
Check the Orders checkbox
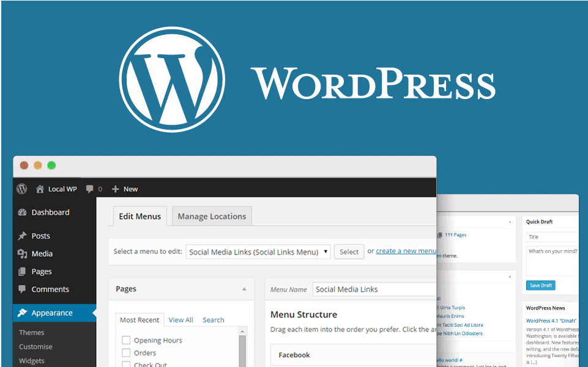point(126,353)
